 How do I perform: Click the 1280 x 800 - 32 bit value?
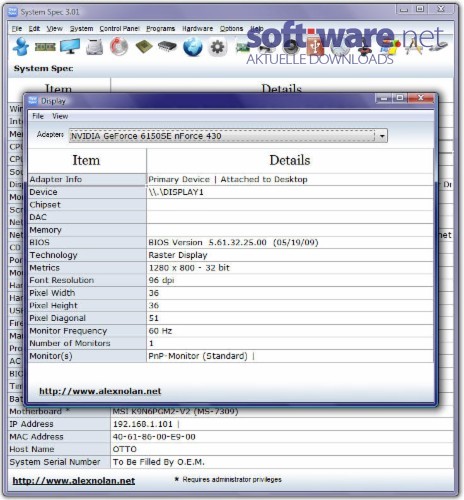point(189,268)
